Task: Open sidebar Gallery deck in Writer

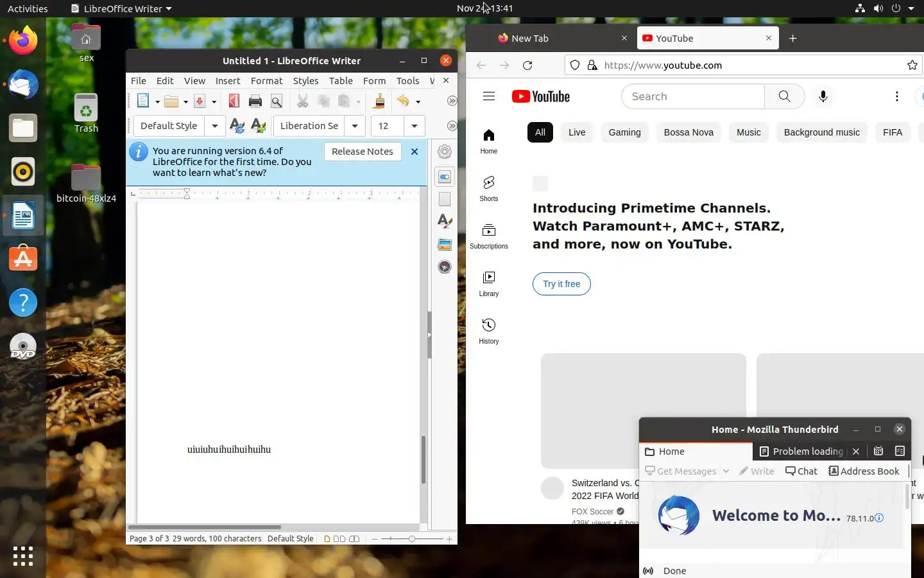Action: pyautogui.click(x=445, y=245)
